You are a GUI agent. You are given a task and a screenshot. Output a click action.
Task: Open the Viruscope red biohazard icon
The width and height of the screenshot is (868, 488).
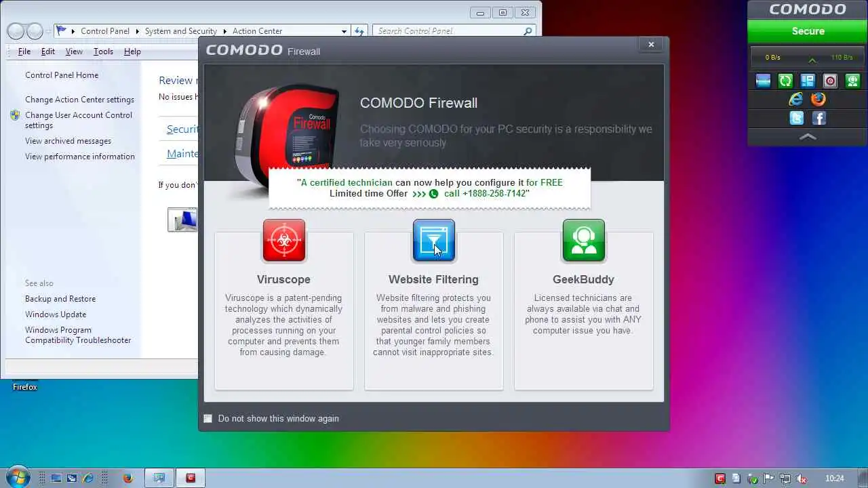284,241
